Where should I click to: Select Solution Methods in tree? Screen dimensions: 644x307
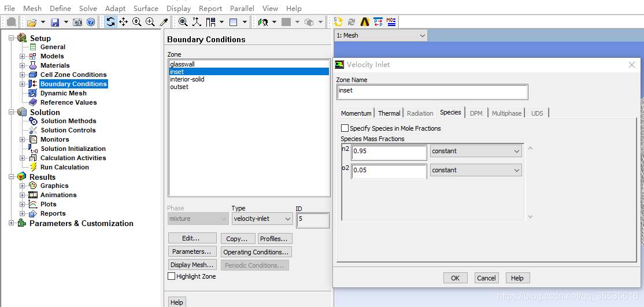point(68,121)
